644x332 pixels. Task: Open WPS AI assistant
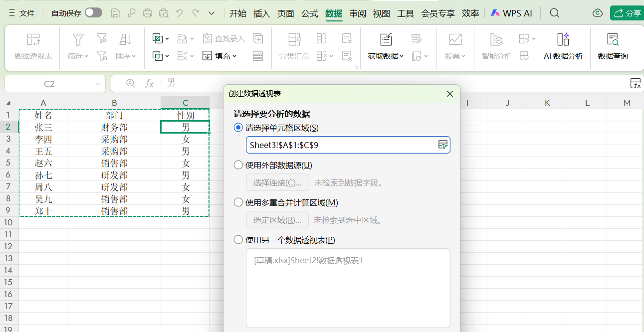pyautogui.click(x=511, y=13)
